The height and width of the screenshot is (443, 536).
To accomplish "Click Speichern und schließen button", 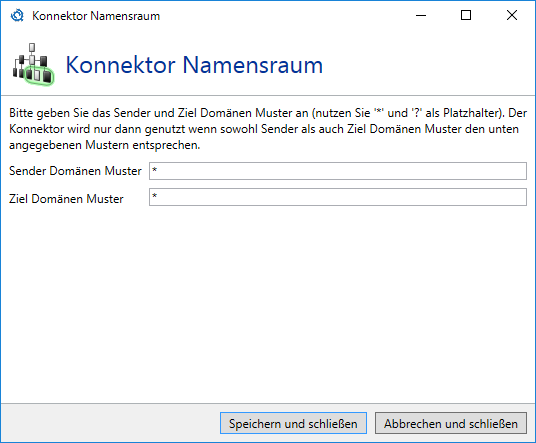I will pyautogui.click(x=293, y=423).
